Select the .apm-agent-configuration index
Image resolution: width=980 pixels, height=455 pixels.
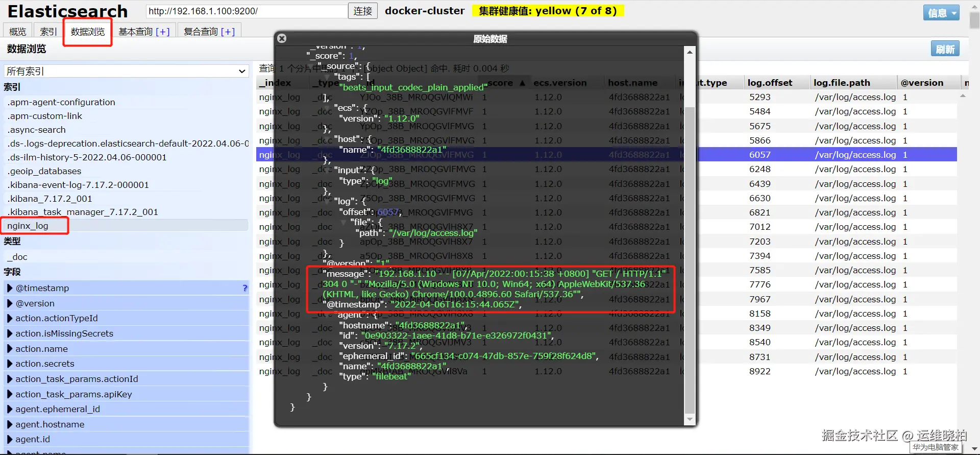tap(126, 102)
